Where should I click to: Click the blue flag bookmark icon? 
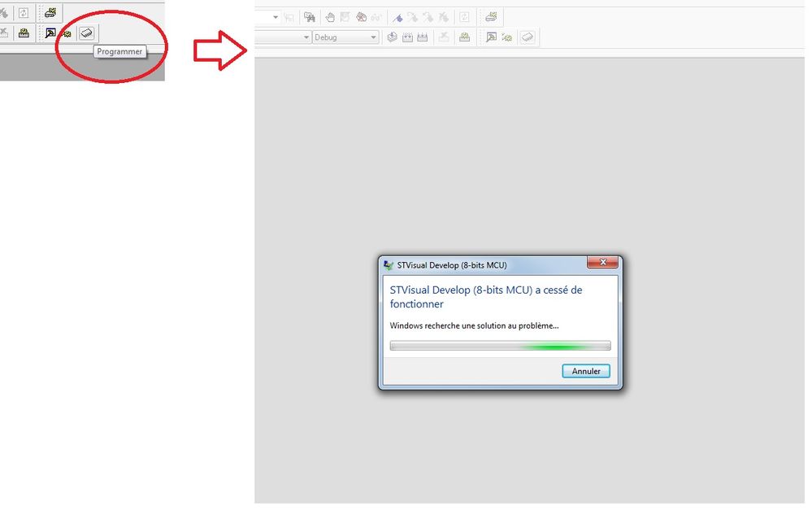click(x=397, y=18)
